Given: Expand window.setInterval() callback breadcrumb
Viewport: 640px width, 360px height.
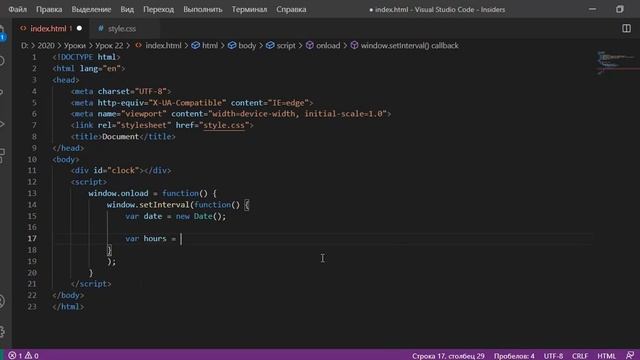Looking at the screenshot, I should coord(409,46).
